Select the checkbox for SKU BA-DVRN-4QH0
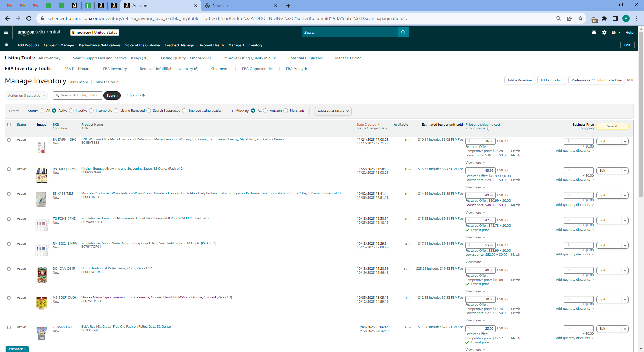This screenshot has width=644, height=352. (9, 140)
